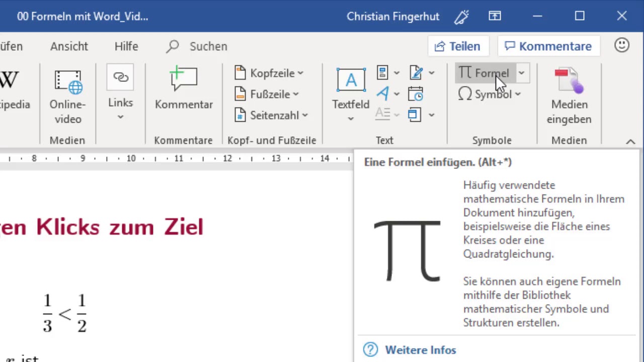The image size is (644, 362).
Task: Open the Hilfe ribbon tab
Action: coord(126,46)
